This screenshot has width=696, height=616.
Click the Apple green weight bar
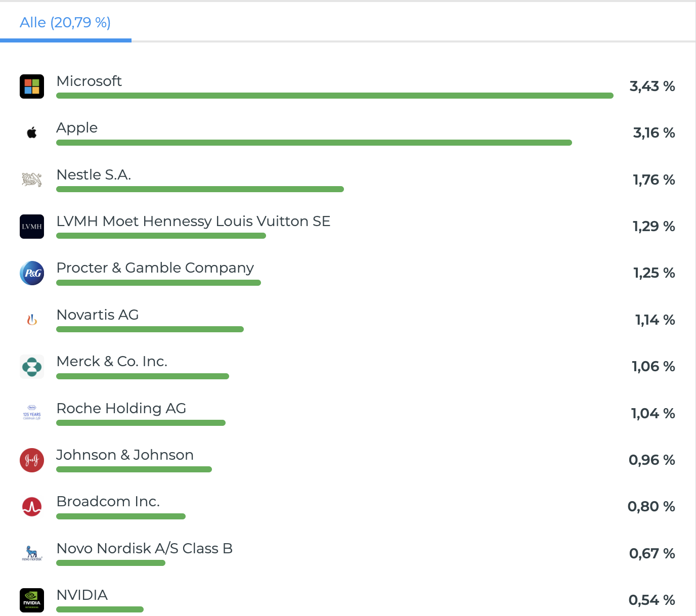314,143
